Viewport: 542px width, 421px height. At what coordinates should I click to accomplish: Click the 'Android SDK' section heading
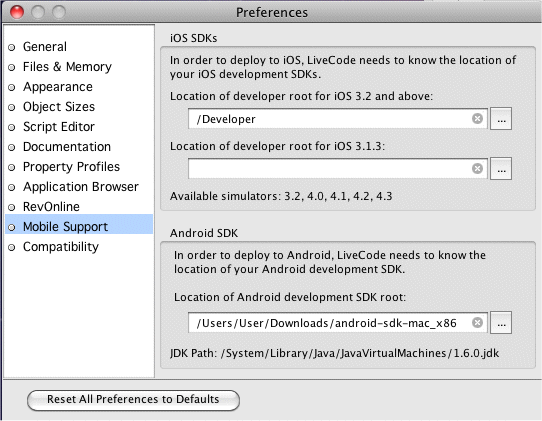click(x=204, y=233)
